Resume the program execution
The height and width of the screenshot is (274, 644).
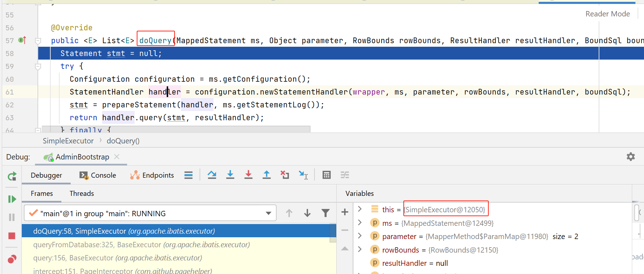tap(12, 199)
